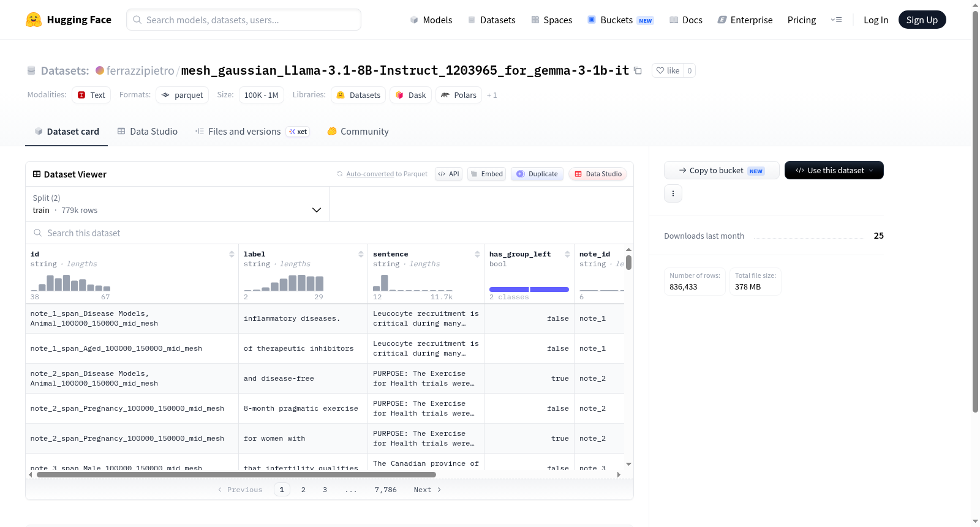This screenshot has height=527, width=980.
Task: Go to page 2 of the table
Action: pos(303,490)
